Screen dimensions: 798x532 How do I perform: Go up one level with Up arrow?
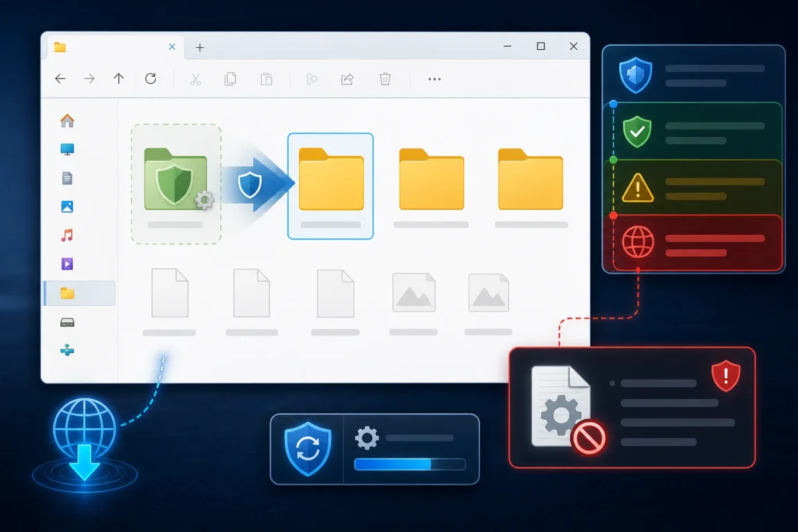118,78
